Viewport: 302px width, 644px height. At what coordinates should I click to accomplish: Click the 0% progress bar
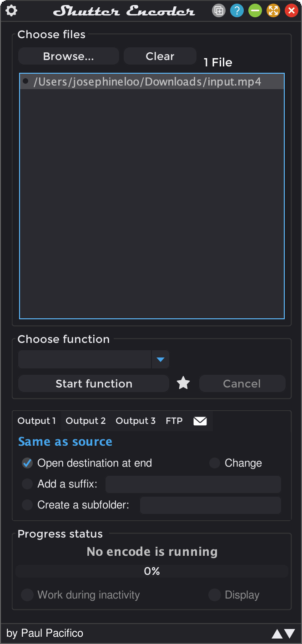pyautogui.click(x=152, y=571)
